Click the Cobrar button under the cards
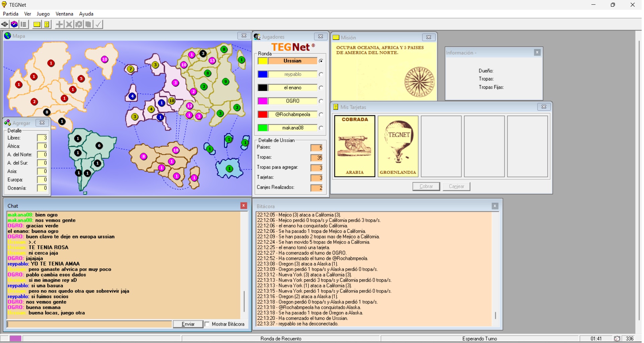The image size is (644, 343). 426,186
